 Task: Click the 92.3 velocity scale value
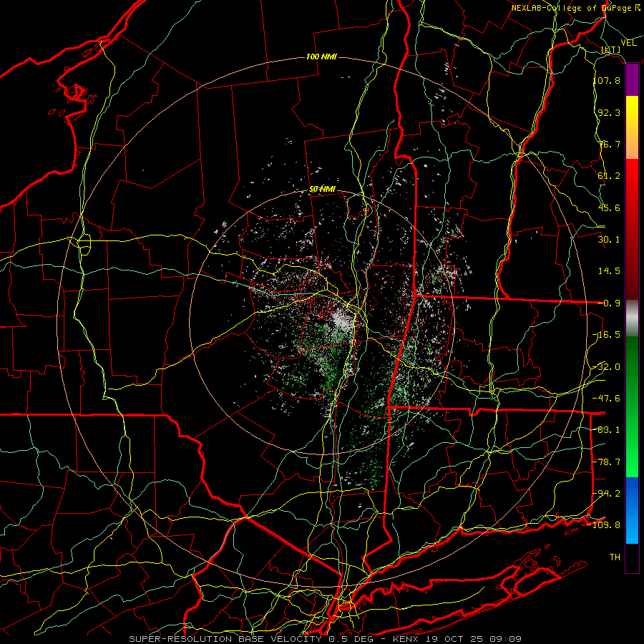(609, 112)
